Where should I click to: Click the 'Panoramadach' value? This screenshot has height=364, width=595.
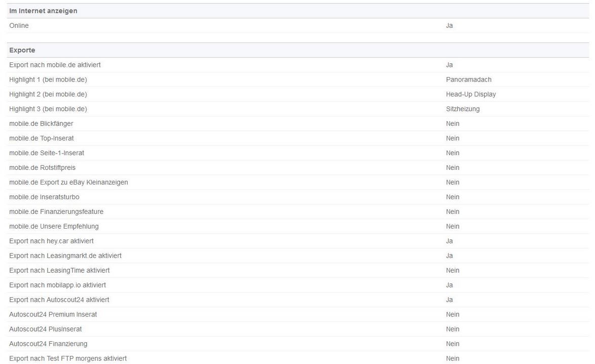(469, 80)
